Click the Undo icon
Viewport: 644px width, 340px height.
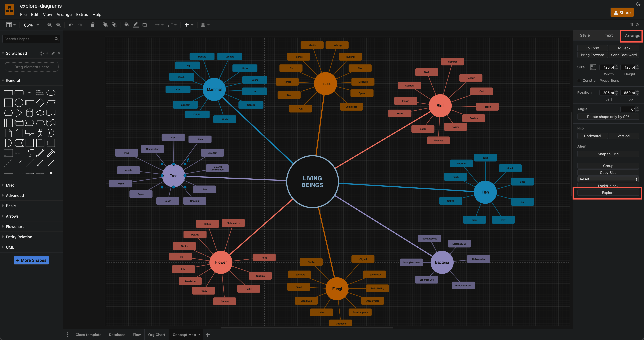71,25
